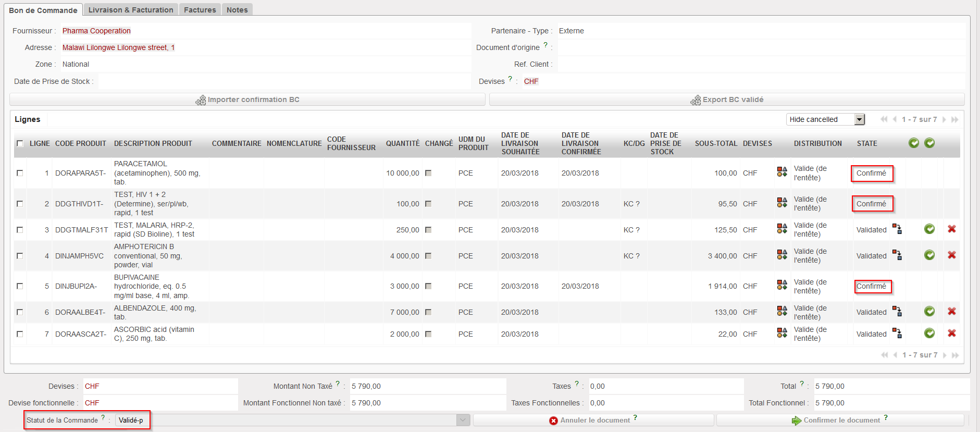Open distribution icon for BUPIVACAINE line

[782, 286]
